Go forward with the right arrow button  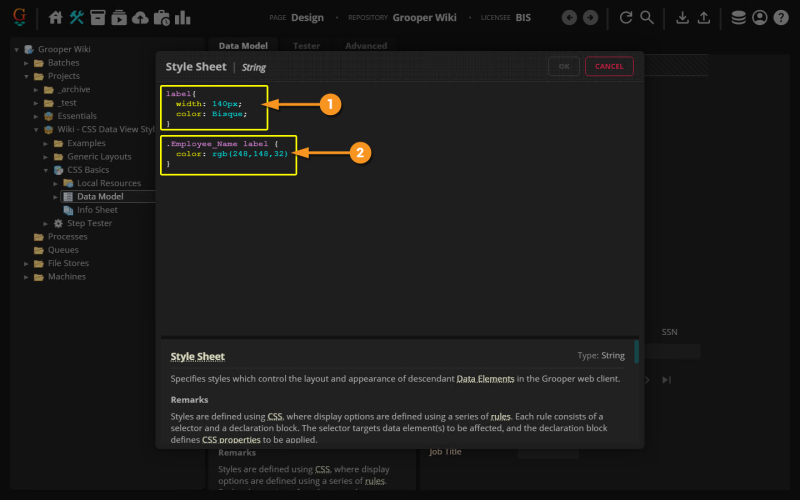click(590, 18)
